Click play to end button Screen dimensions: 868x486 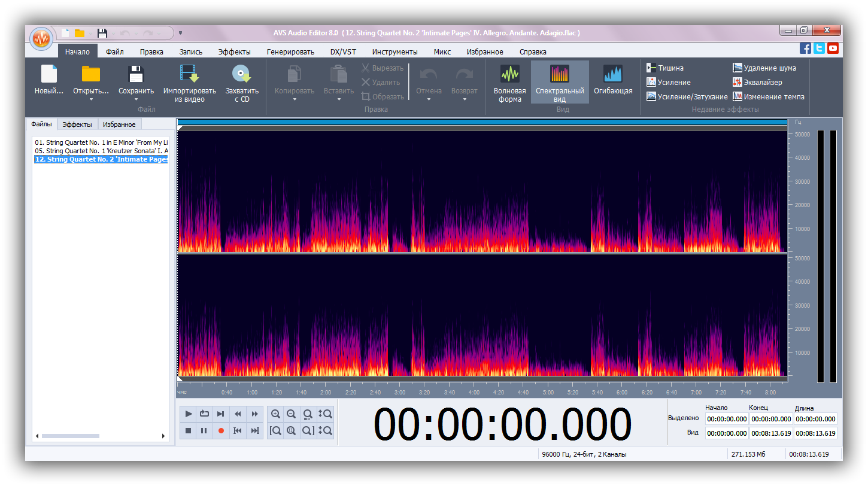click(221, 414)
